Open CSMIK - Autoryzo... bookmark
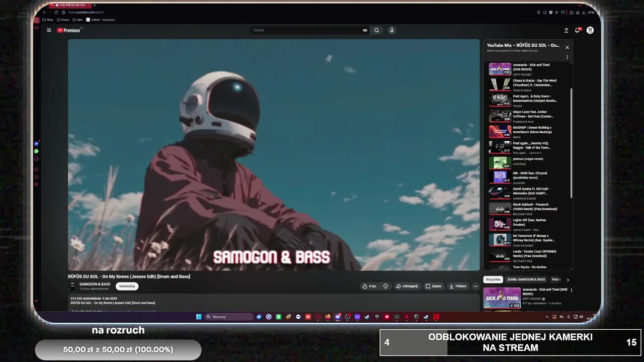 [102, 20]
